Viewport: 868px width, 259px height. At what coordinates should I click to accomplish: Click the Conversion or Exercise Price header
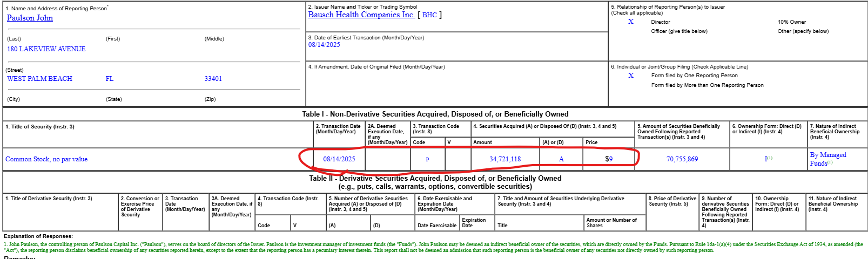140,207
